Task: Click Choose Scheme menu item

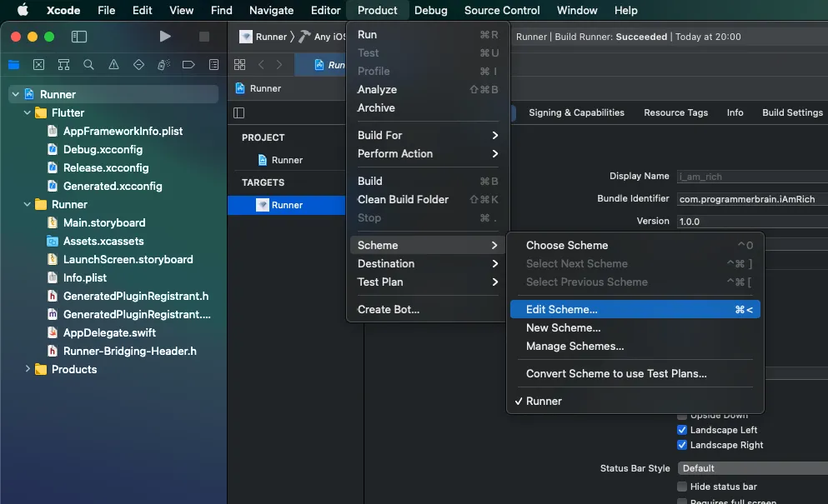Action: (635, 246)
